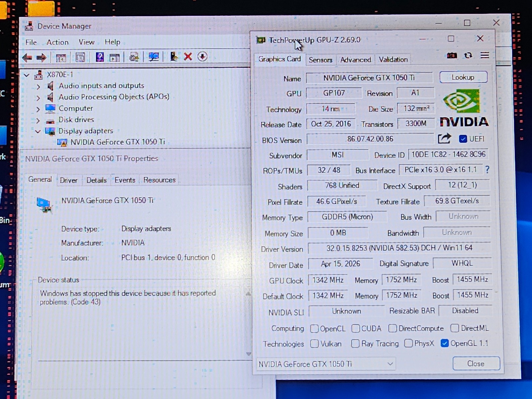Click the BIOS Version field 86.07.42.00.86
Viewport: 532px width, 399px height.
[x=370, y=139]
